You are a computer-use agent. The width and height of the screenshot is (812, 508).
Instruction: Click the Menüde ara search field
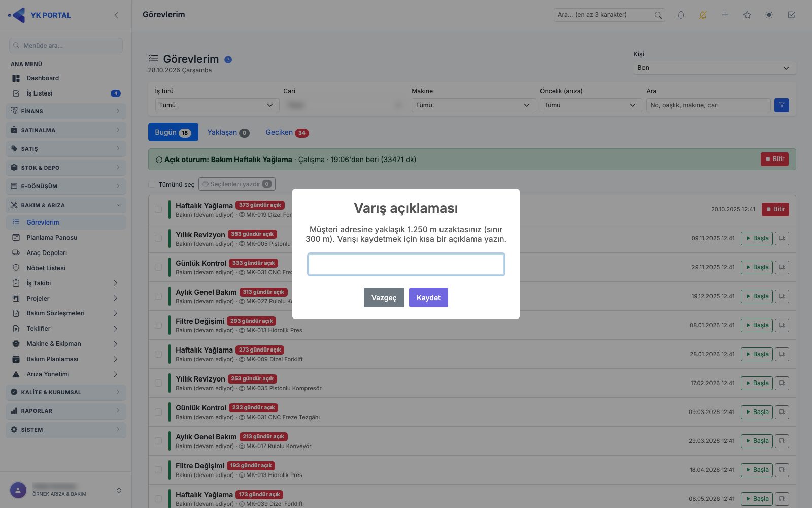(66, 45)
